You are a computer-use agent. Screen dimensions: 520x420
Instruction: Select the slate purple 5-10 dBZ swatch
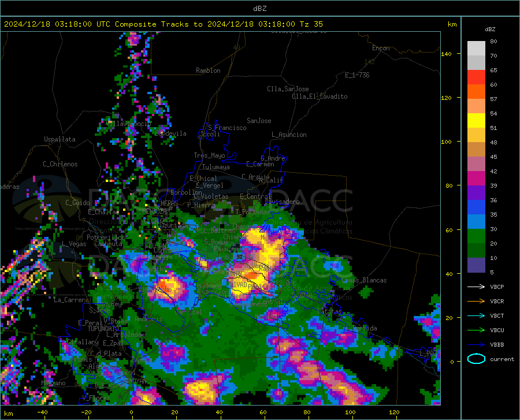tap(476, 265)
